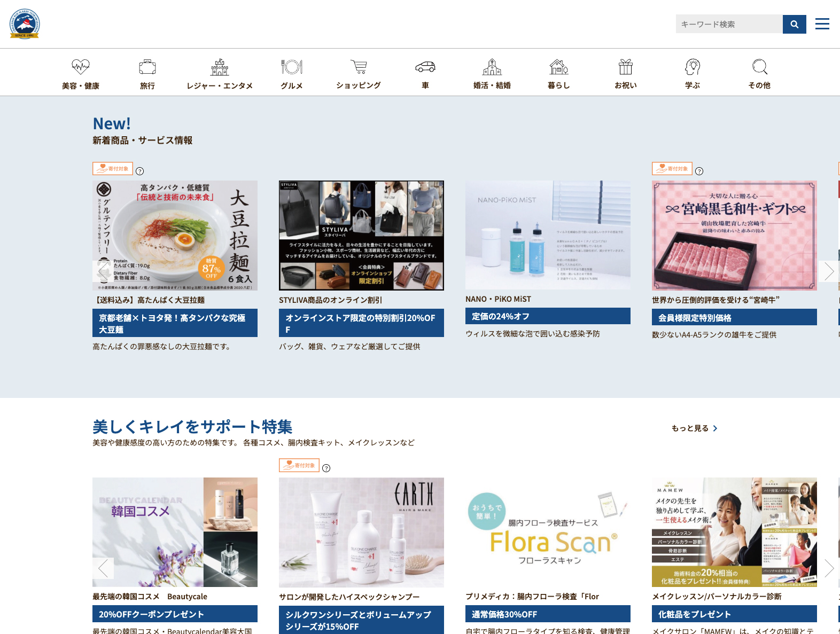840x634 pixels.
Task: Click the 美容・健康 heart icon
Action: coord(81,67)
